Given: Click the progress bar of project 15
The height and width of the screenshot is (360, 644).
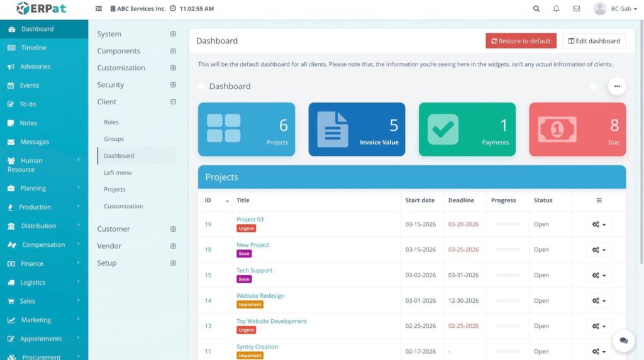Looking at the screenshot, I should click(x=508, y=275).
